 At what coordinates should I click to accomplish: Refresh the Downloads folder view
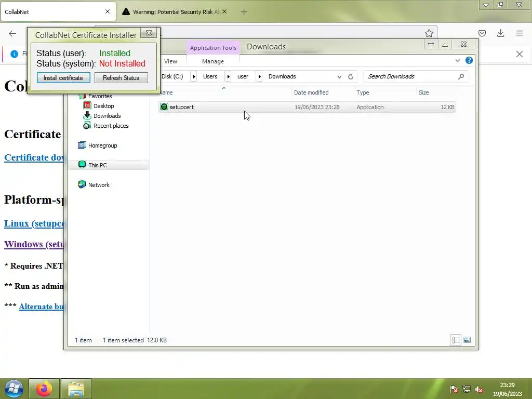click(351, 77)
